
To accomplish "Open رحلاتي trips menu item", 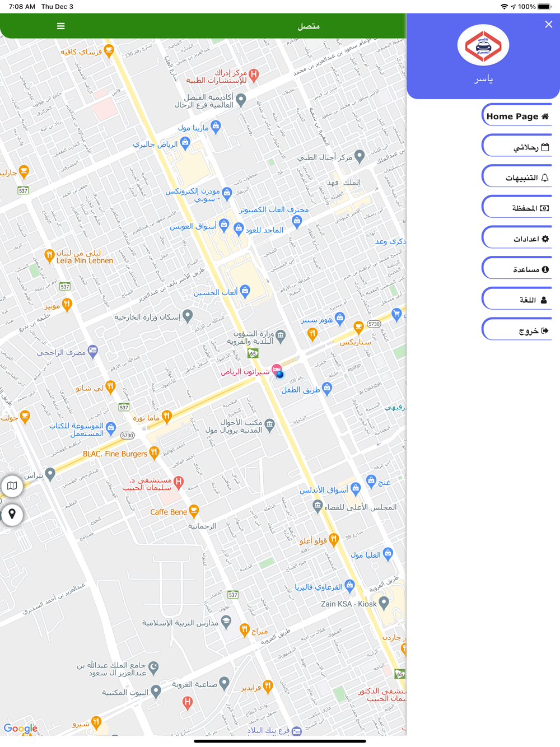I will point(517,147).
